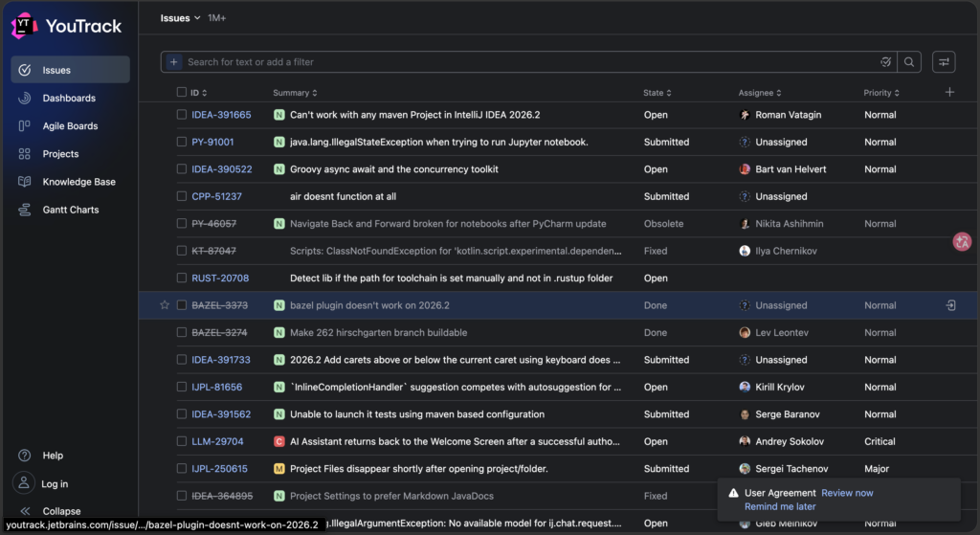The height and width of the screenshot is (535, 980).
Task: Click the magnifier search button
Action: pos(909,62)
